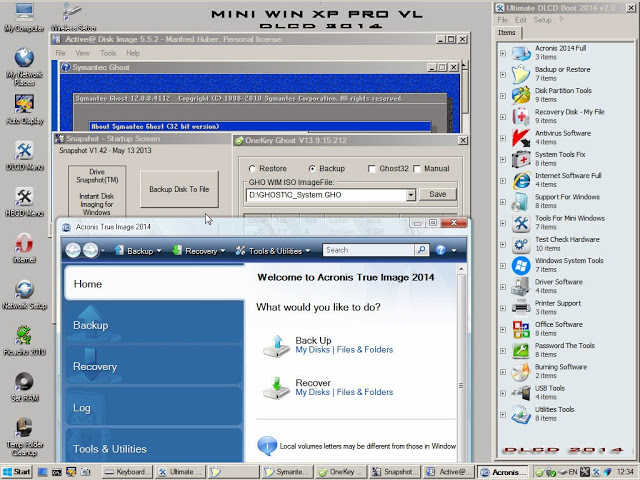The image size is (640, 480).
Task: Click the Printer Support printer icon
Action: pos(521,307)
